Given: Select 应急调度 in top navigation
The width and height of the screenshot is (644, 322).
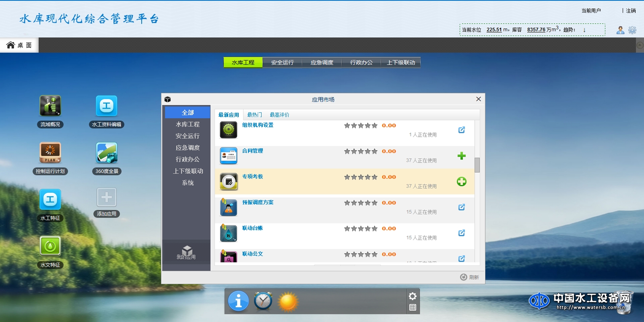Looking at the screenshot, I should point(322,62).
